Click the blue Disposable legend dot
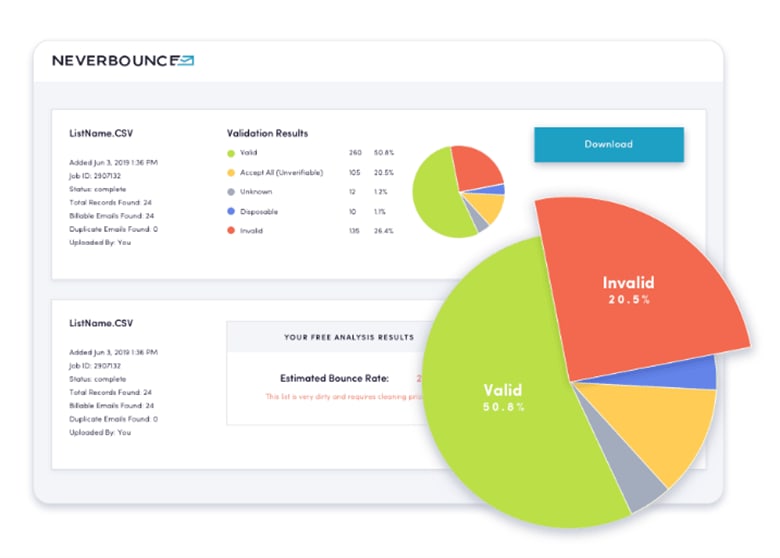The height and width of the screenshot is (558, 780). coord(231,211)
